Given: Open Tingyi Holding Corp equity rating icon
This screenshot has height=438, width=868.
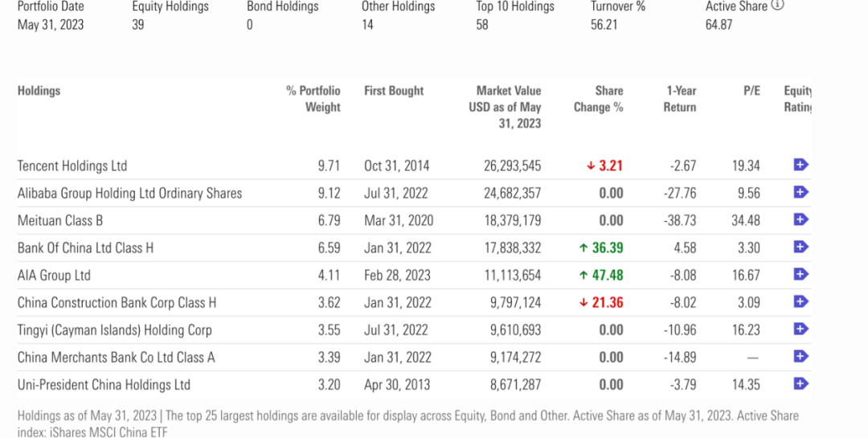Looking at the screenshot, I should click(800, 330).
